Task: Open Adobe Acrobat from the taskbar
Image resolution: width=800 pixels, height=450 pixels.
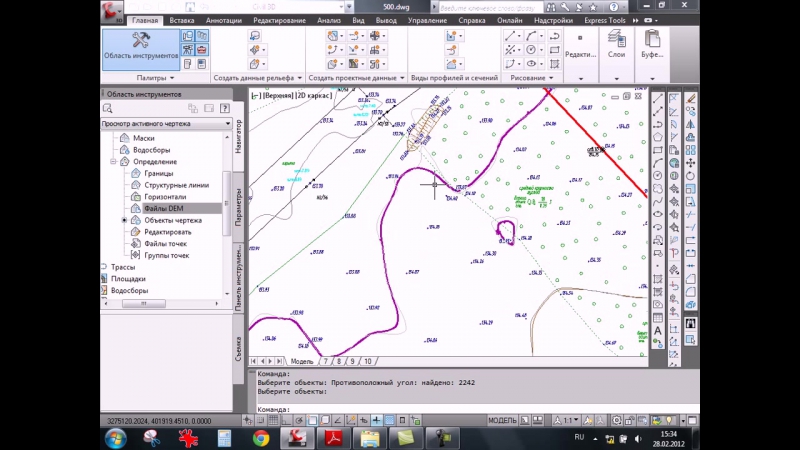Action: (x=333, y=438)
